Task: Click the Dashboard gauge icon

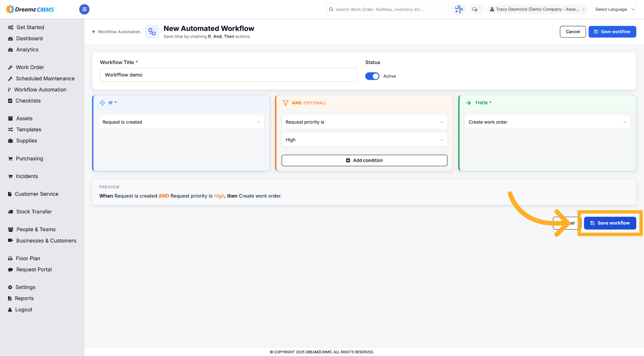Action: tap(10, 39)
